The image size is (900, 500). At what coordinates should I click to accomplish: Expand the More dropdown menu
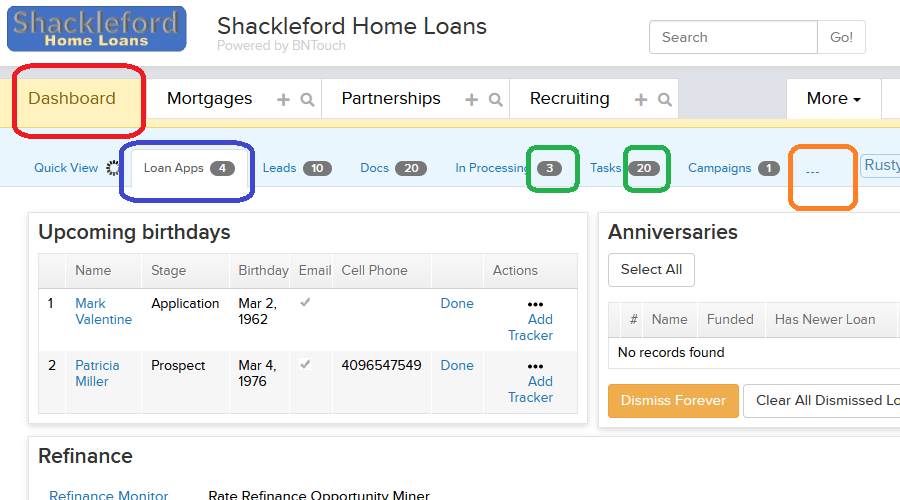point(833,99)
